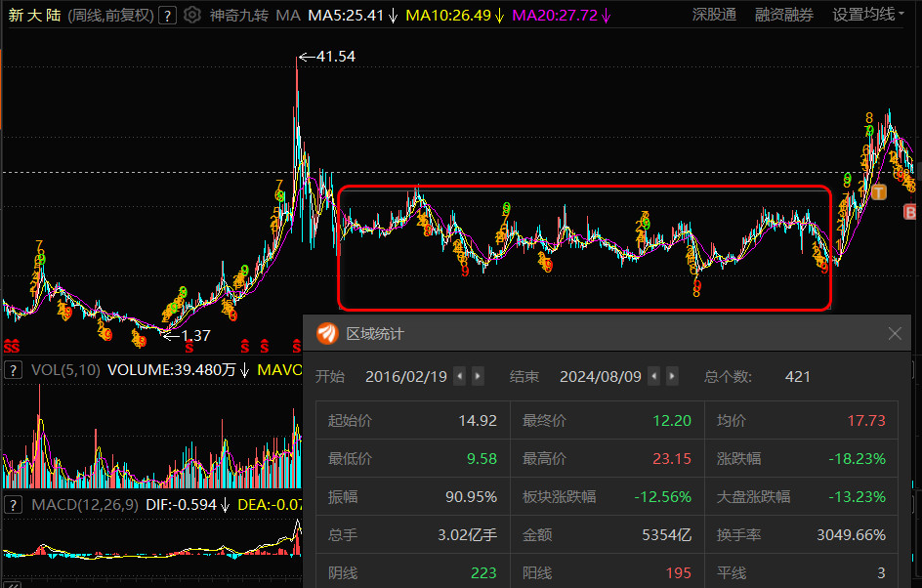Click the 阴线 count 223
Viewport: 922px width, 588px height.
tap(483, 572)
